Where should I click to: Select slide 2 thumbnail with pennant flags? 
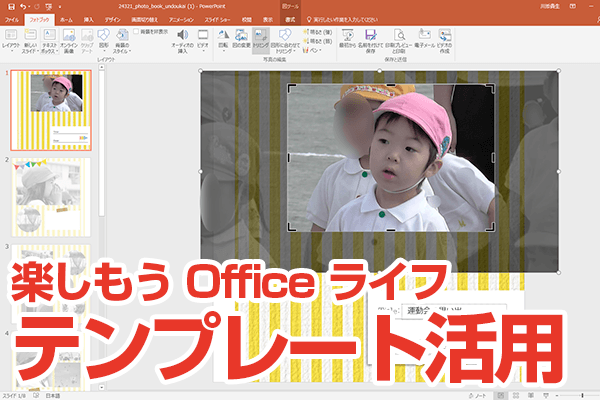click(51, 197)
